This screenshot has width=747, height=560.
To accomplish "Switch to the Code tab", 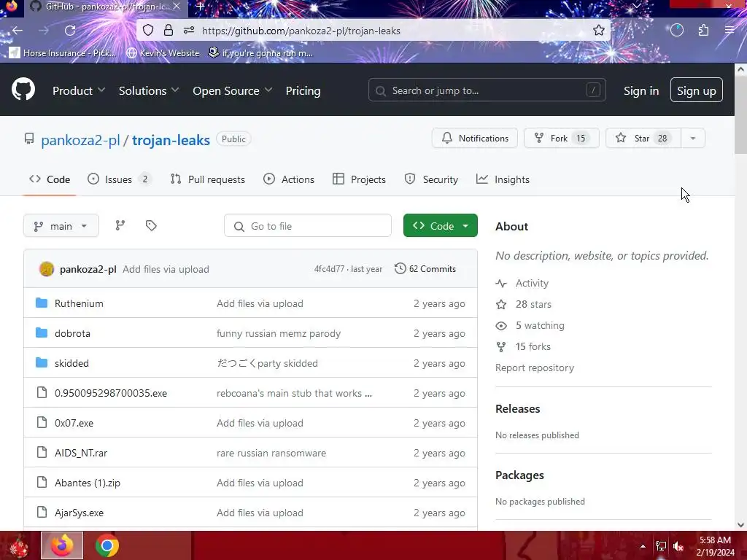I will (x=50, y=179).
